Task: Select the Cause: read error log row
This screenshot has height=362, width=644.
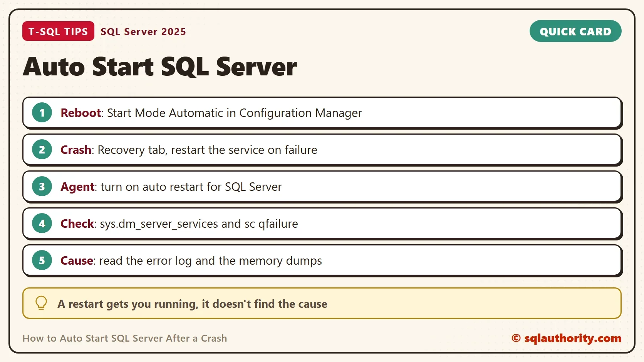Action: point(322,260)
